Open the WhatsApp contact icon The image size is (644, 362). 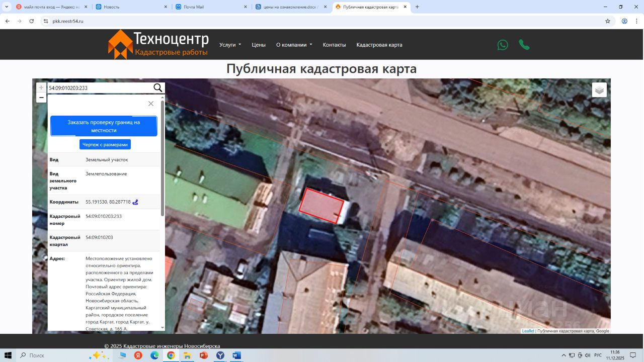click(503, 45)
